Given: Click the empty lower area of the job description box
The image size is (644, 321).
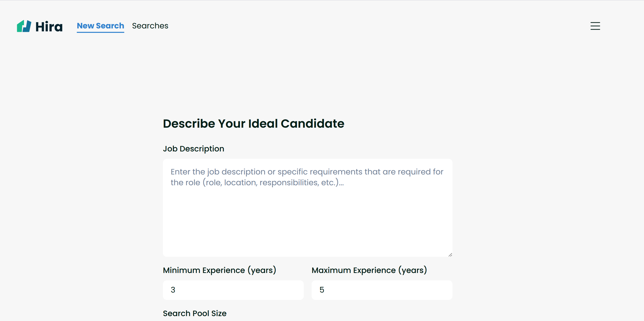Looking at the screenshot, I should (307, 230).
